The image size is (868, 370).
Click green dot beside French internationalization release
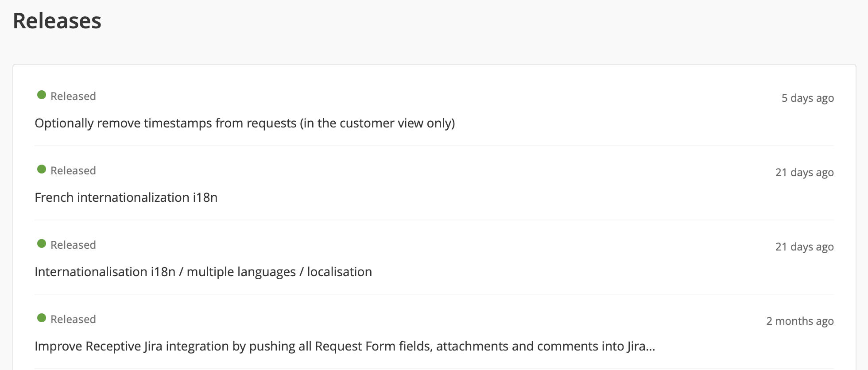(42, 169)
